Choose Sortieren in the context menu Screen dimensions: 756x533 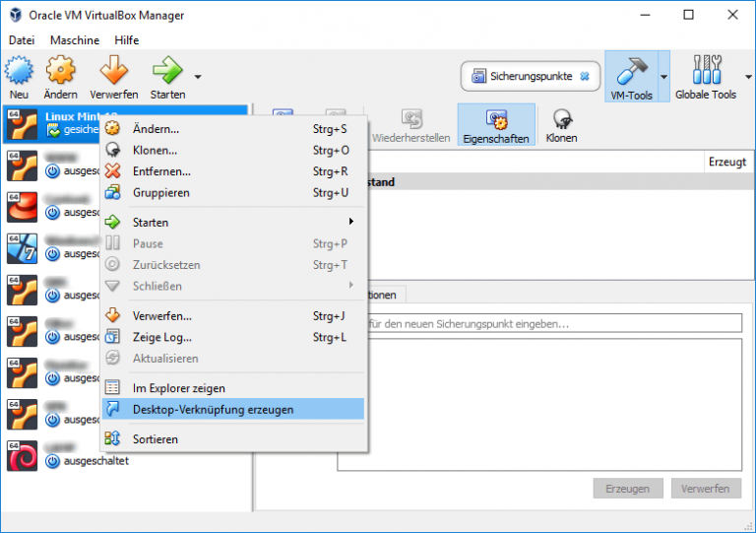pos(234,439)
